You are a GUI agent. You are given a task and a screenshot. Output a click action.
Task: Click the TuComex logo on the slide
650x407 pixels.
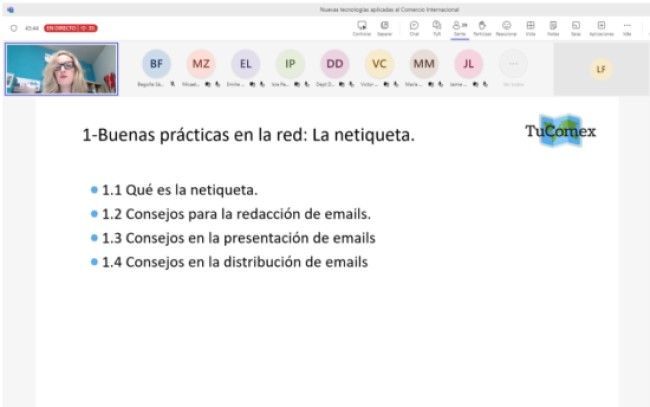(560, 131)
